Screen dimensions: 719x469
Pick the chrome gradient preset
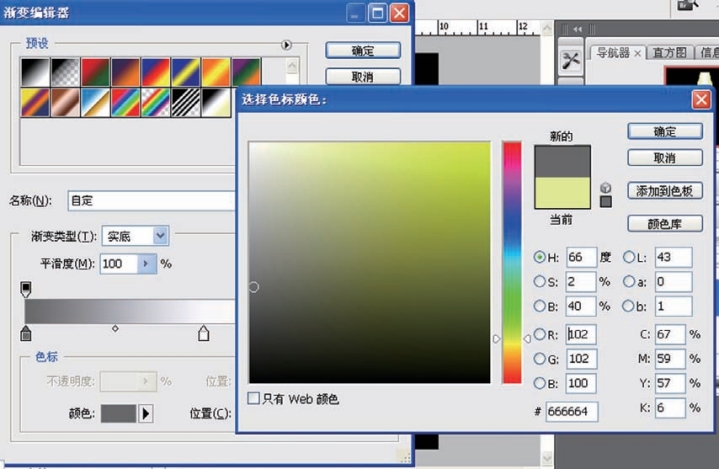[x=96, y=102]
